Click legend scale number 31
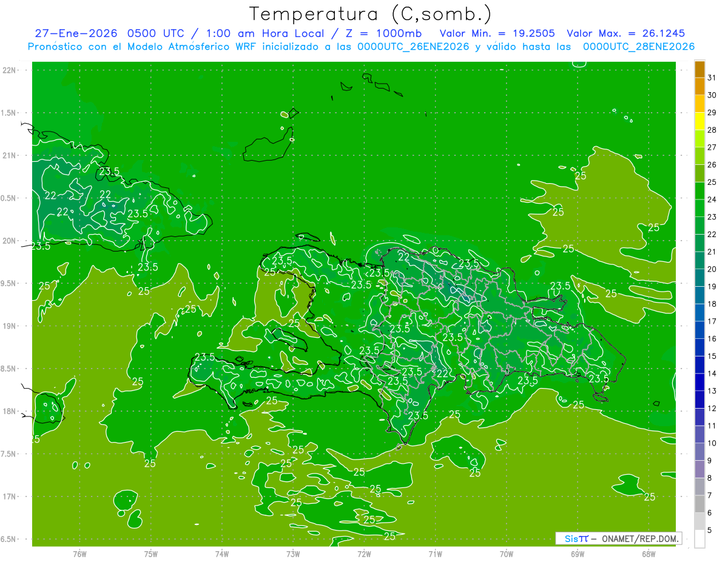 pos(712,78)
